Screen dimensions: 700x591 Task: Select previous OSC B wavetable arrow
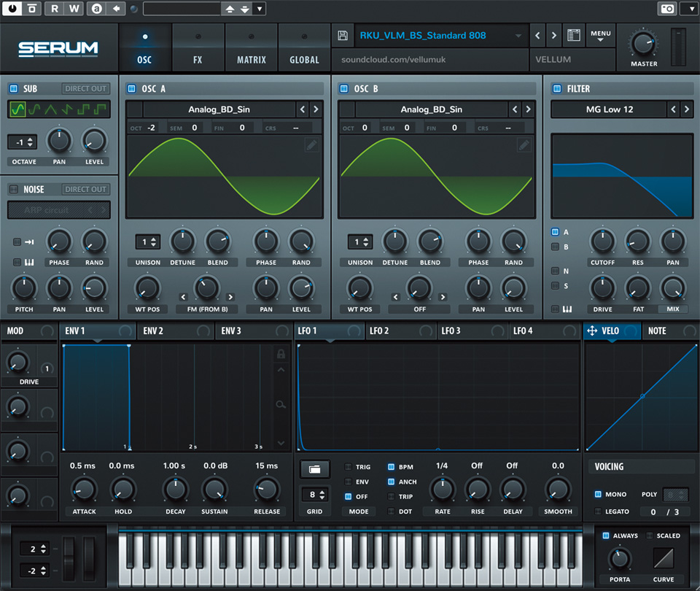pyautogui.click(x=515, y=109)
